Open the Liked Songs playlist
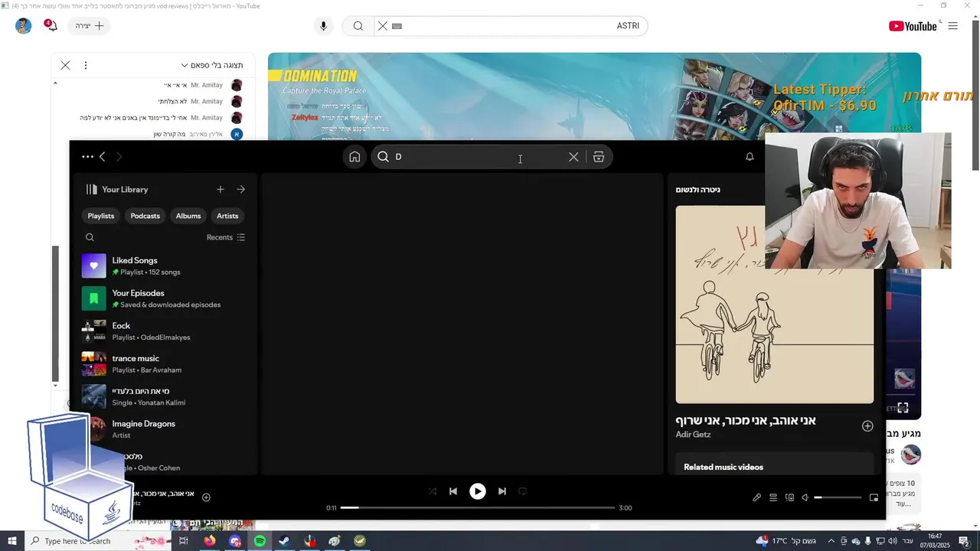Viewport: 980px width, 551px height. pyautogui.click(x=164, y=266)
